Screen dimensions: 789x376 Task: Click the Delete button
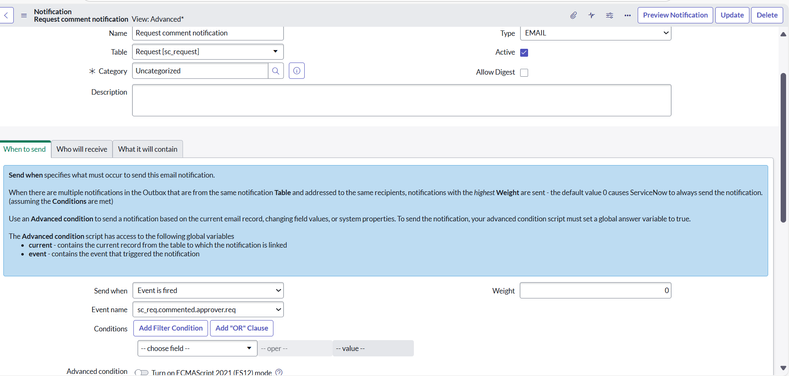pyautogui.click(x=767, y=15)
